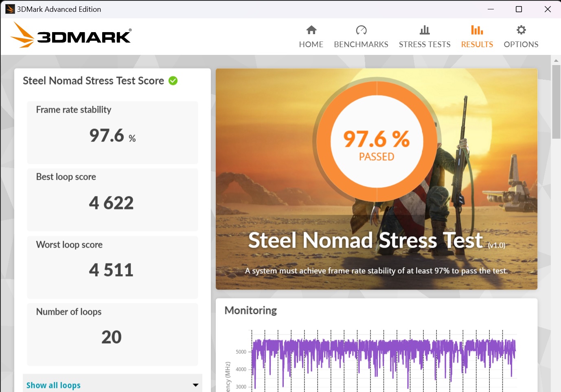The image size is (561, 392).
Task: Click the Number of loops value 20
Action: point(112,337)
